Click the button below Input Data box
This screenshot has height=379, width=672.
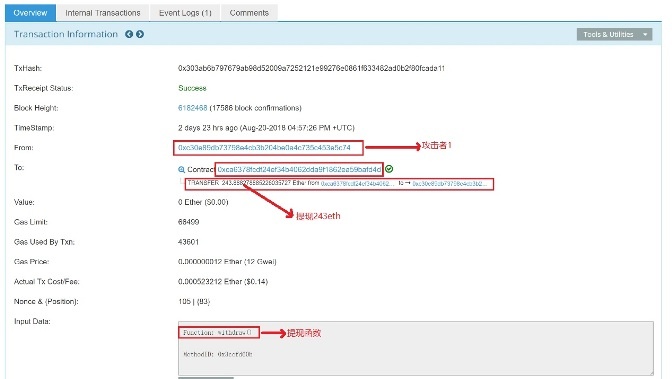pos(206,378)
